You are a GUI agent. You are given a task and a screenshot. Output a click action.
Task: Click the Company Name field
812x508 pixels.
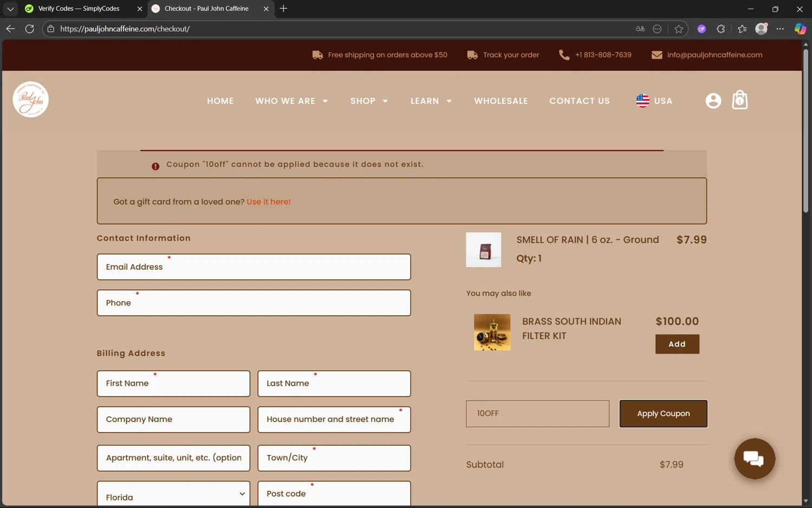(x=173, y=420)
